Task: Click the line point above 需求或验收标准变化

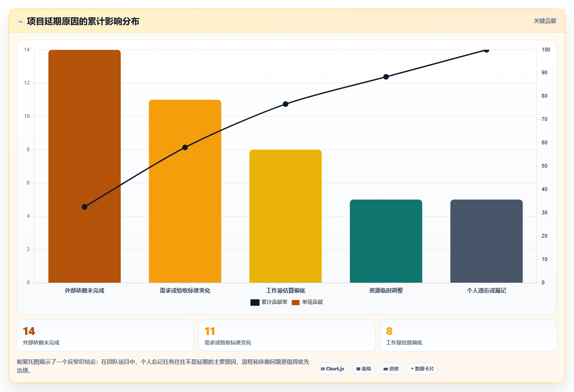Action: tap(185, 147)
